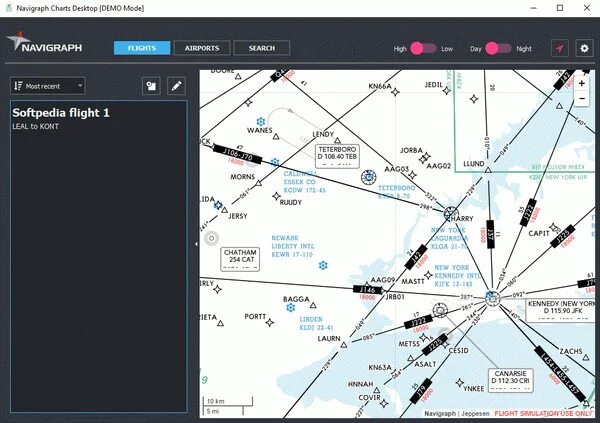Click the CALDWELL ESSEX CO airport text
The width and height of the screenshot is (600, 423).
[x=305, y=182]
